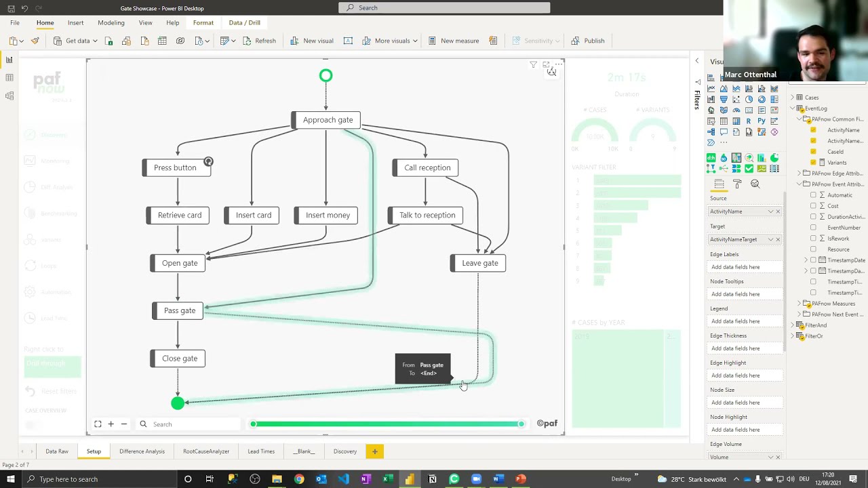Check the Resource field
The height and width of the screenshot is (488, 868).
click(813, 249)
